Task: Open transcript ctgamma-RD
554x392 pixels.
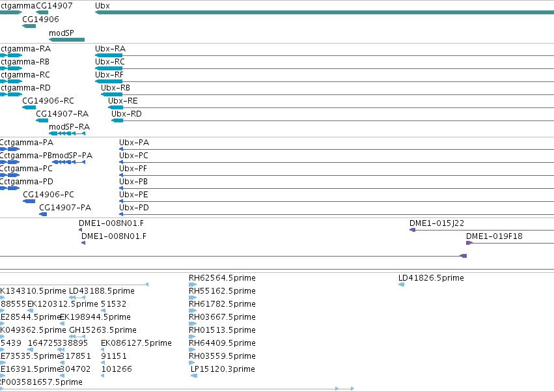Action: (x=25, y=88)
